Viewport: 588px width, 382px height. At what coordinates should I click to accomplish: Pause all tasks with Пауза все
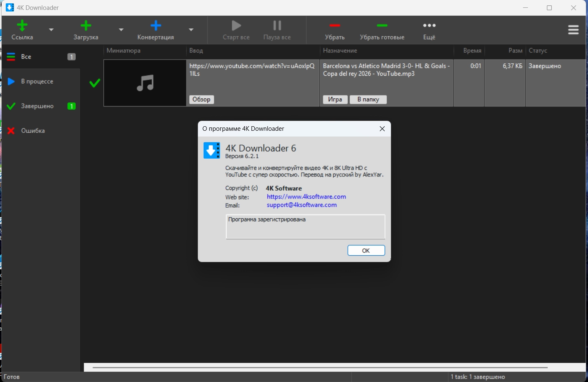pos(277,30)
